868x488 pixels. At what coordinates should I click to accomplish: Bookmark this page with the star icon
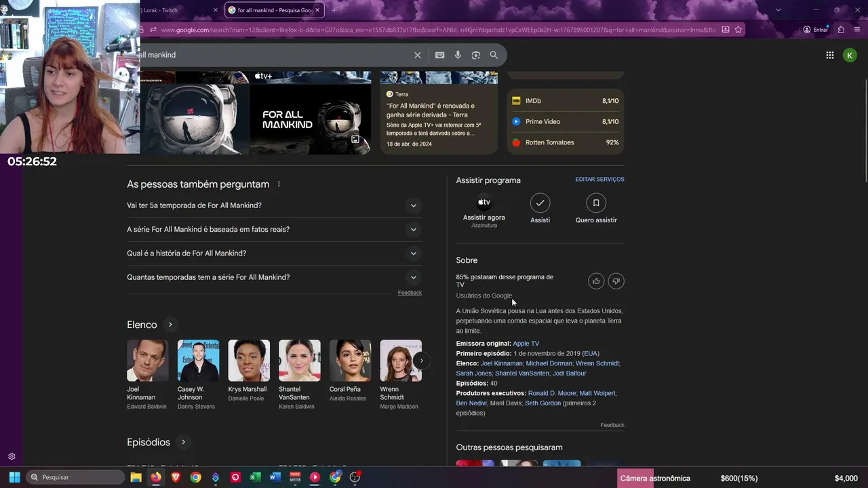coord(738,30)
